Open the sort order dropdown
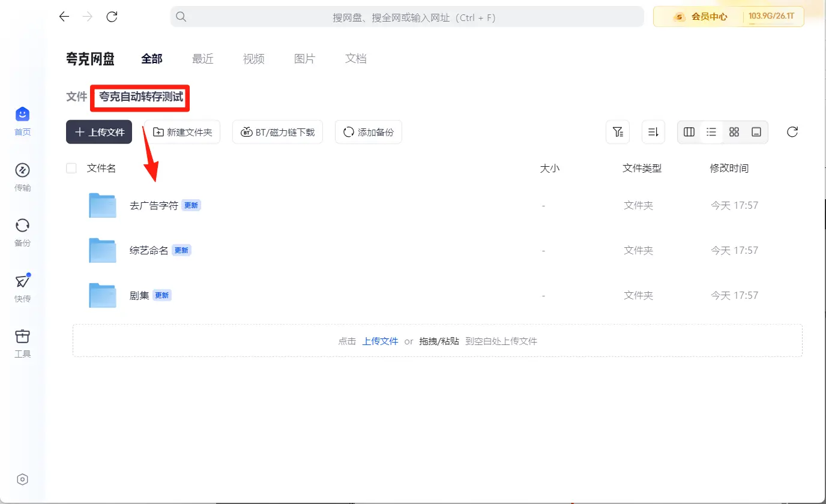 654,132
